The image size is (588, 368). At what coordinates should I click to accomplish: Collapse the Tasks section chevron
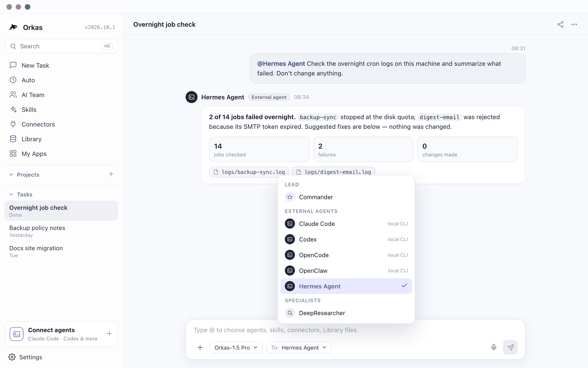11,194
